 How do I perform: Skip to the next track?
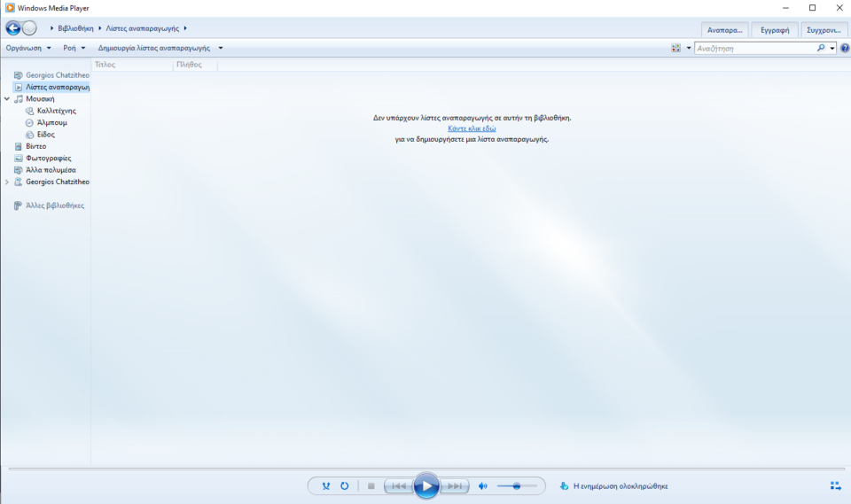tap(455, 486)
